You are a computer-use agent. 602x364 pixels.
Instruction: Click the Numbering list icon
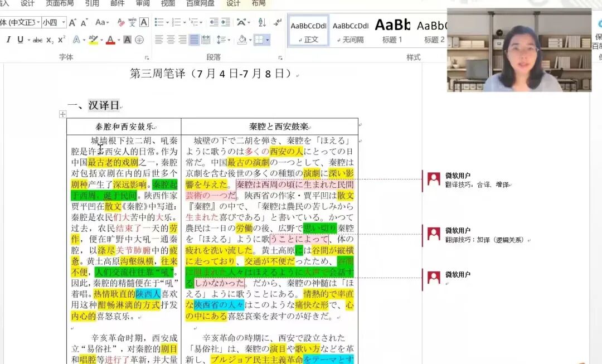click(176, 22)
